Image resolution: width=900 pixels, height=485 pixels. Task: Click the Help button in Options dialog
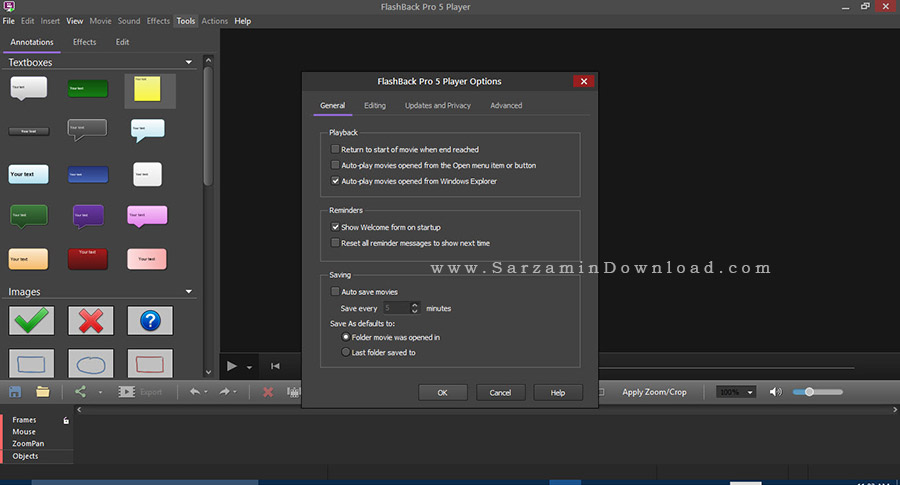[558, 393]
